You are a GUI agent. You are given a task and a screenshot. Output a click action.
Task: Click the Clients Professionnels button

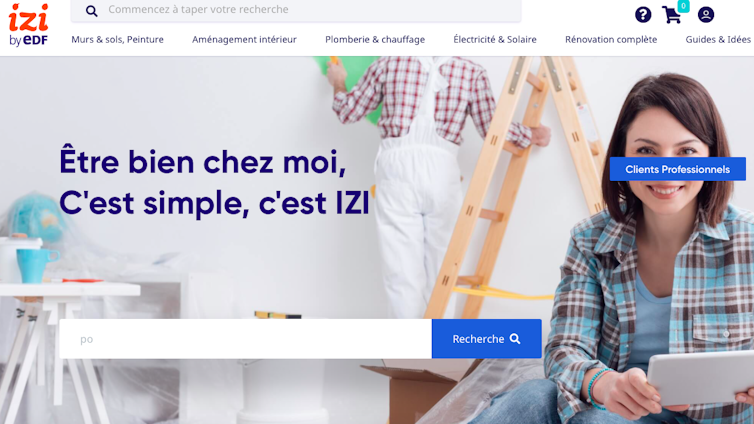point(678,169)
